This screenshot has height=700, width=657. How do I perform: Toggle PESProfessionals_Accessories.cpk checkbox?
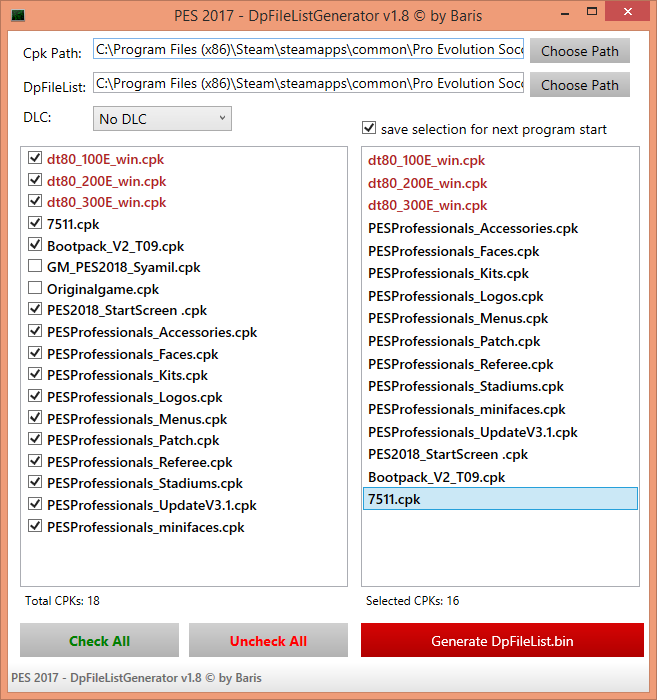click(x=35, y=331)
